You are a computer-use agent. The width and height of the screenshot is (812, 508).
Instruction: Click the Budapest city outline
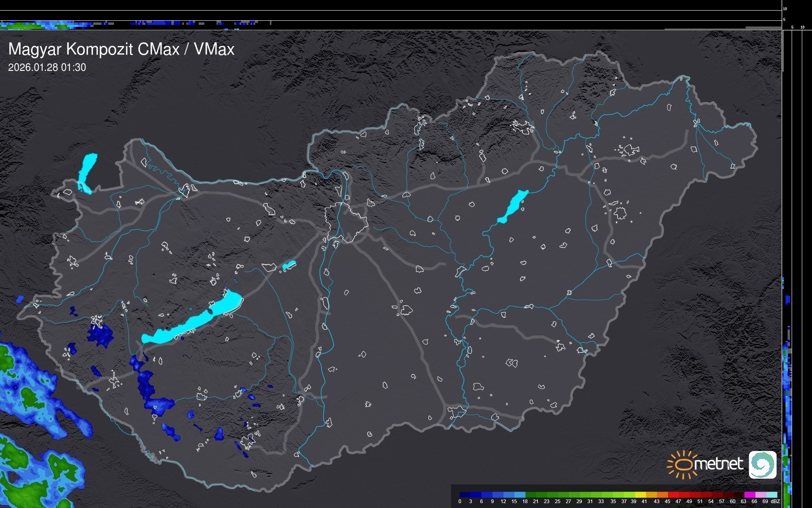click(x=346, y=222)
